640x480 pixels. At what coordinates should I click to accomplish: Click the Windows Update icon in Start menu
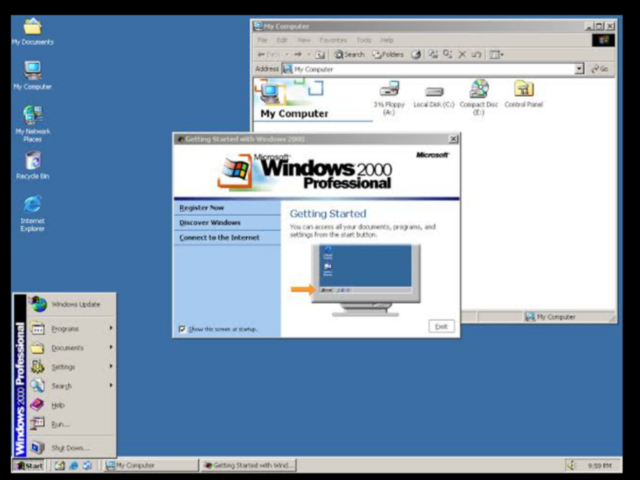tap(39, 304)
